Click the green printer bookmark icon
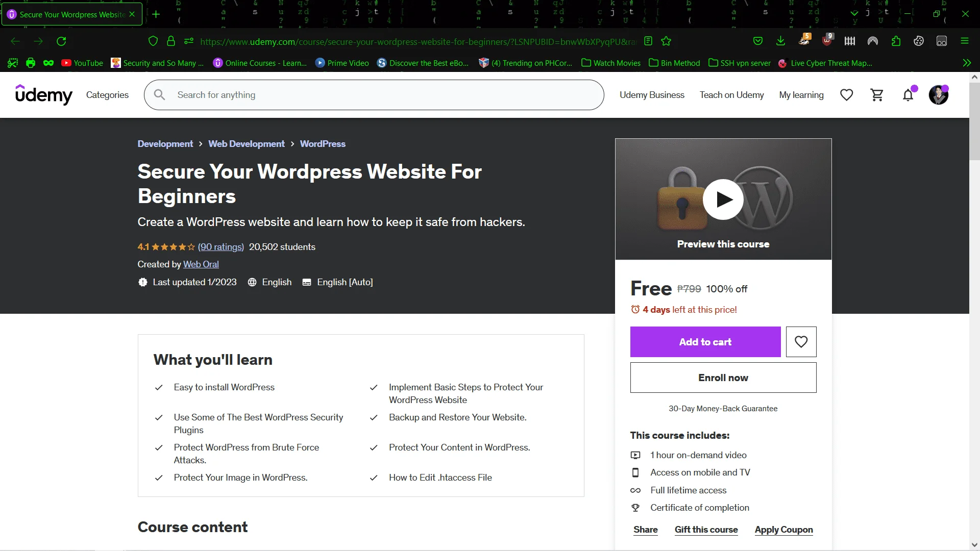 (x=31, y=63)
